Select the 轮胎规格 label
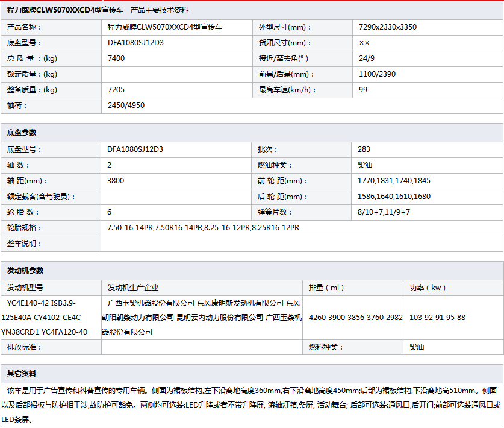Screen dimensions: 504x428 pyautogui.click(x=24, y=227)
